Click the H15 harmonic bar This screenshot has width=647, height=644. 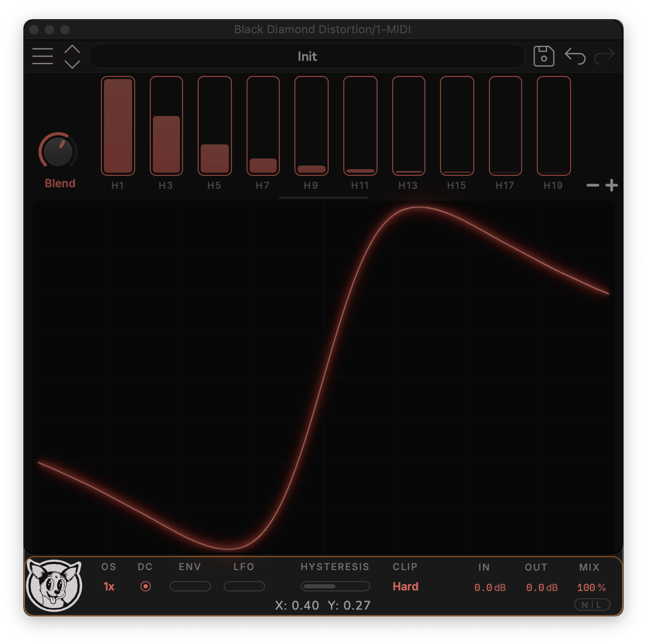tap(457, 126)
